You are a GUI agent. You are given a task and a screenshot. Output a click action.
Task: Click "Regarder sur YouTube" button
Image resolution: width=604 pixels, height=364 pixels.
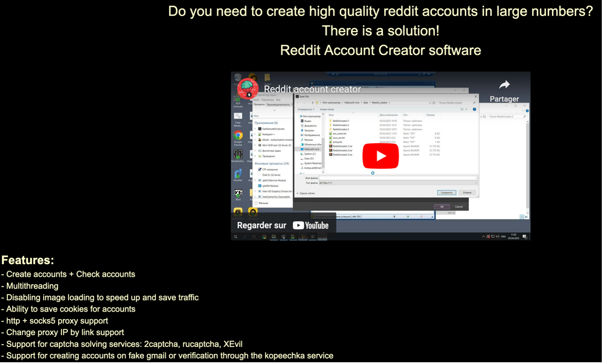283,225
